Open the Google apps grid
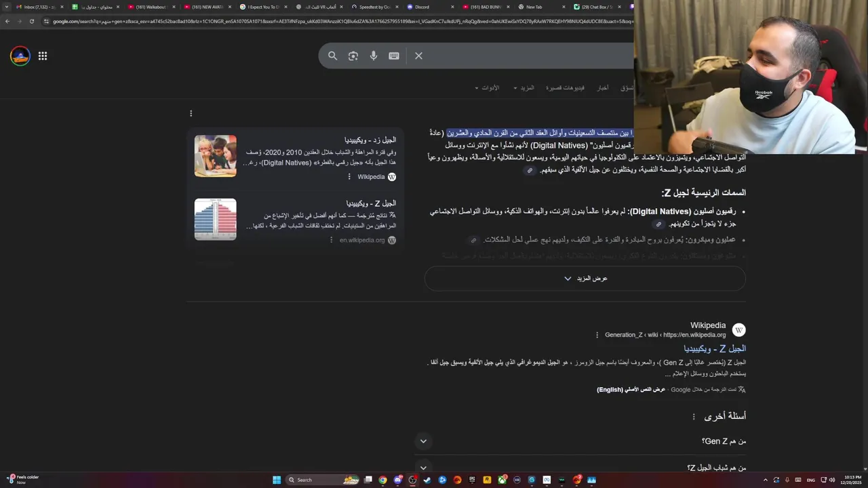 (x=43, y=56)
